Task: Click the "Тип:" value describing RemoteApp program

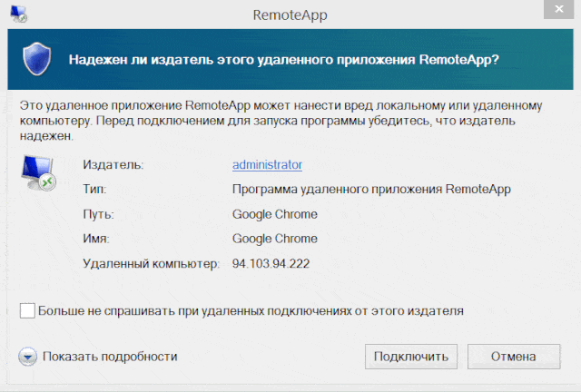Action: point(371,190)
